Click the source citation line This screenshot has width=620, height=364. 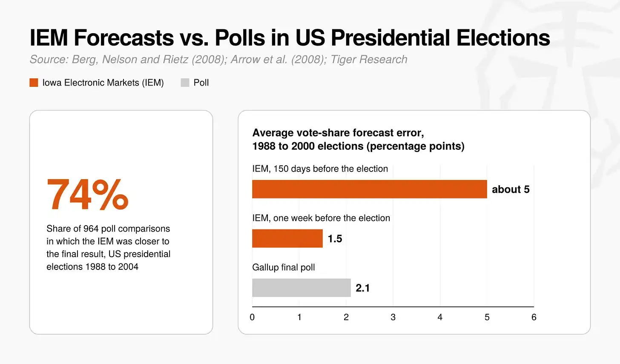coord(218,60)
